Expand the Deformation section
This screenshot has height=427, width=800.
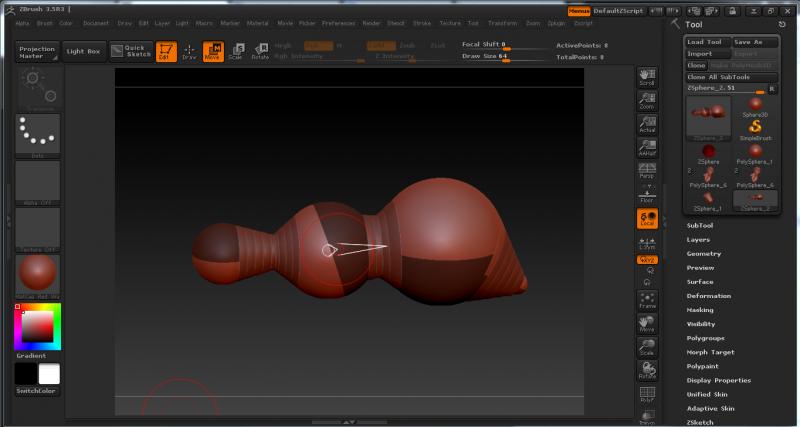708,296
